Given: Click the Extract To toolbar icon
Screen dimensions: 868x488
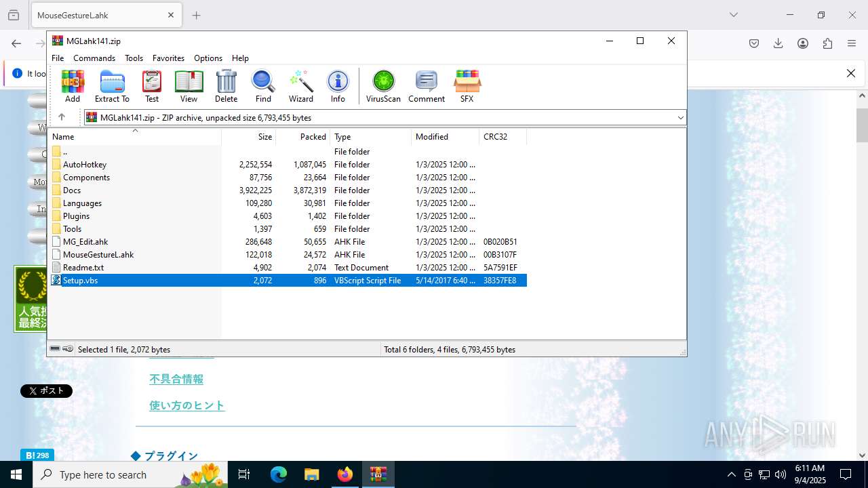Looking at the screenshot, I should 112,86.
